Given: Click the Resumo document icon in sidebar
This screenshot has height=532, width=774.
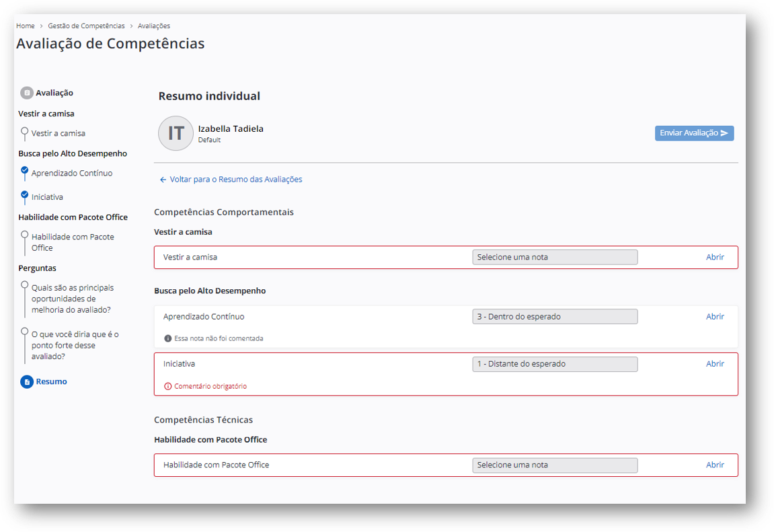Looking at the screenshot, I should pos(26,381).
